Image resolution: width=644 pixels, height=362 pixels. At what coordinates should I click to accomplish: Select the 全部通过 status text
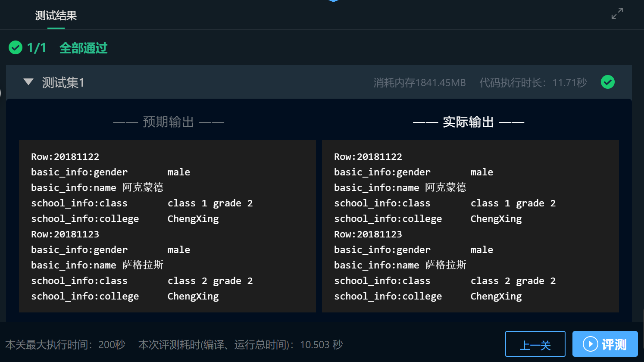click(x=84, y=48)
